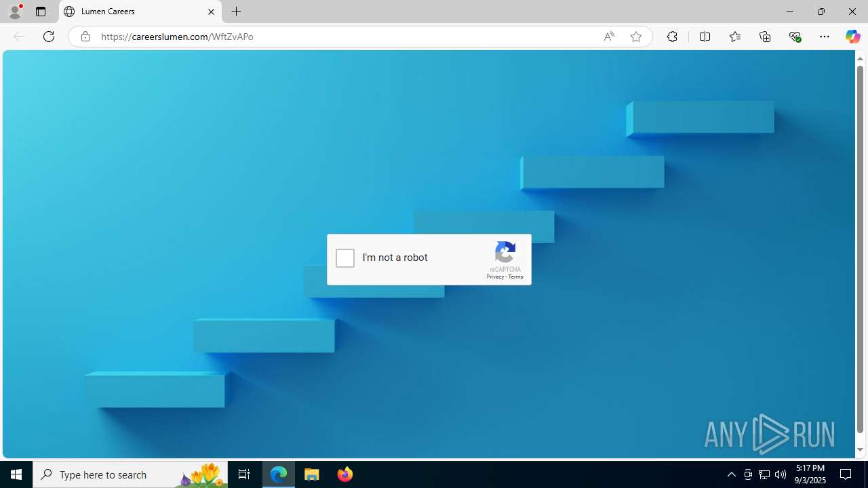Open network status tray icon
Viewport: 868px width, 488px height.
click(764, 474)
